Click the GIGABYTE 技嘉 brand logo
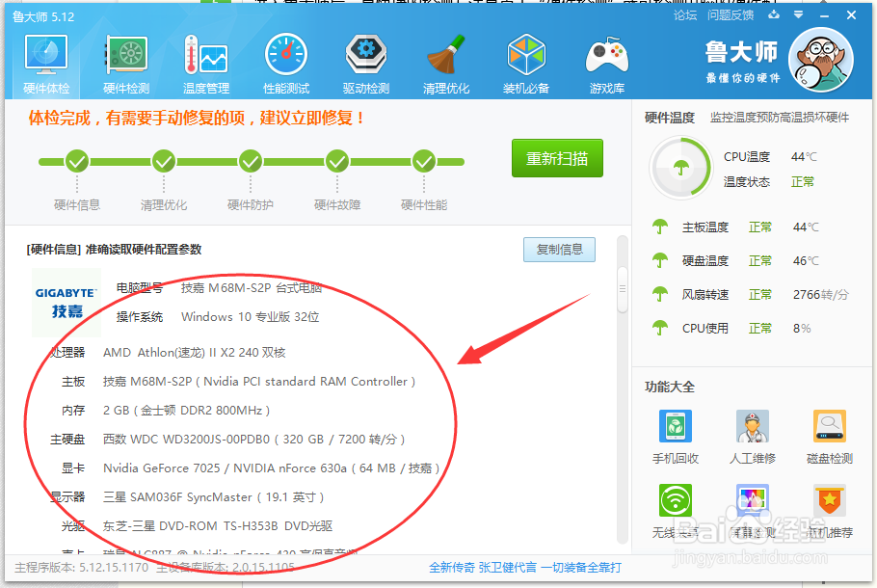877x588 pixels. tap(66, 303)
